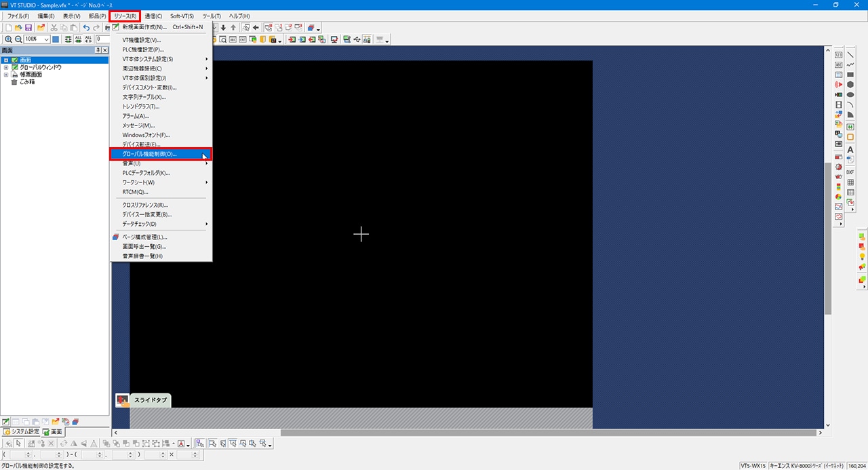Screen dimensions: 868x470
Task: Expand the グローバルウィンドウ tree node
Action: [x=6, y=67]
